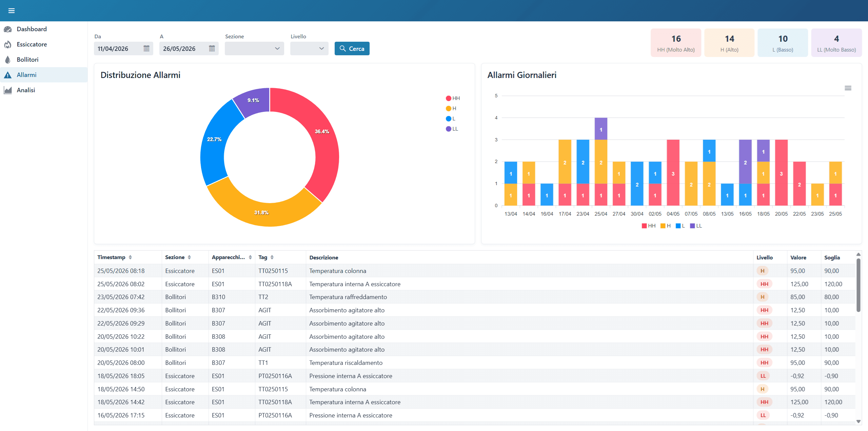Viewport: 868px width, 431px height.
Task: Click the Bollitori droplet icon
Action: [8, 60]
